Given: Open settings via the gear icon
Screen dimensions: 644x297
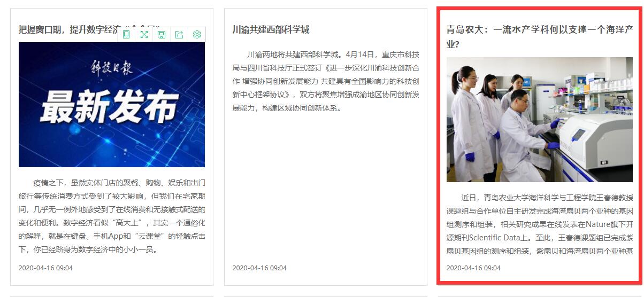Looking at the screenshot, I should click(197, 35).
